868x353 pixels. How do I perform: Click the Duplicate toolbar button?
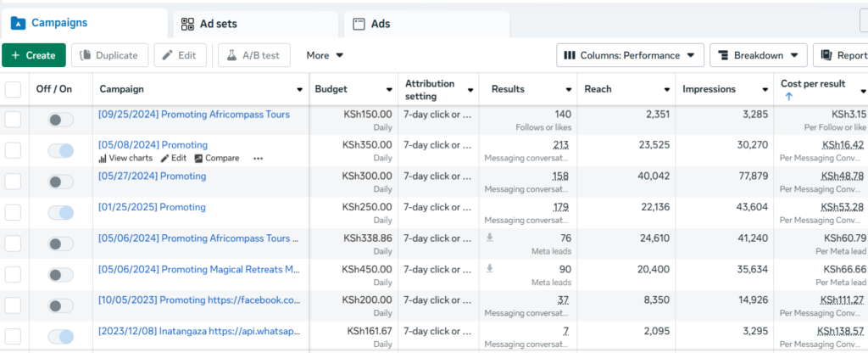tap(109, 55)
